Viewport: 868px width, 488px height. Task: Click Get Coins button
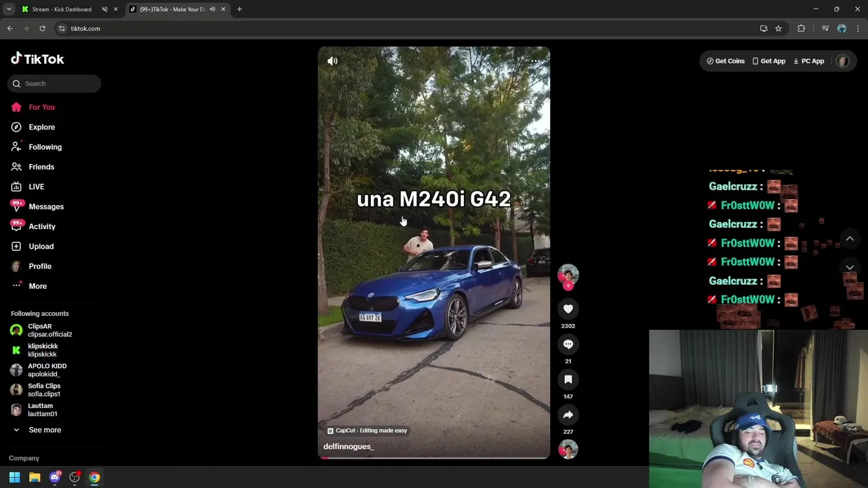point(725,61)
